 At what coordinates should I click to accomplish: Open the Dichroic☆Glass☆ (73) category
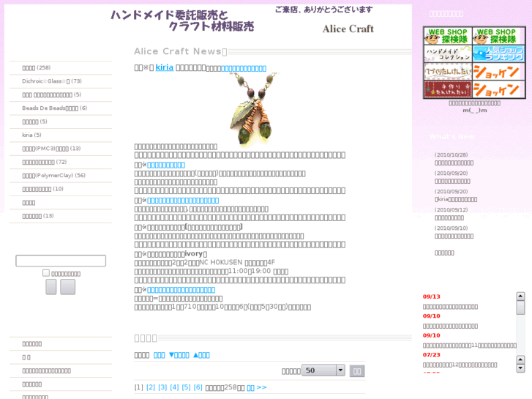(x=52, y=81)
